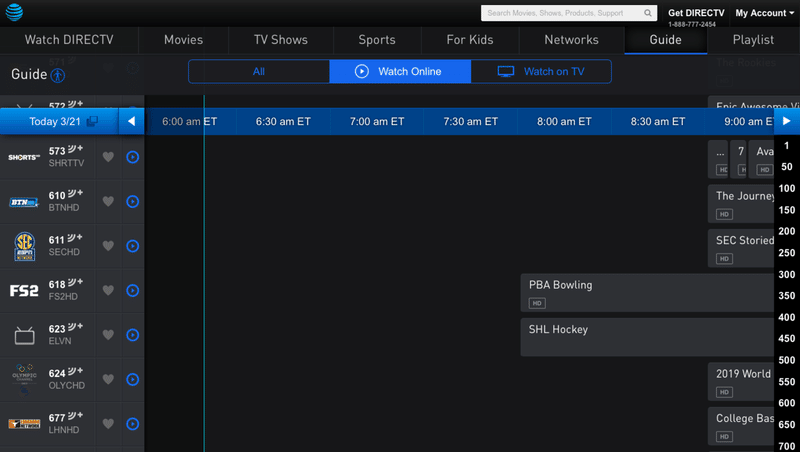Jump to channel 450 in the index
The image size is (800, 452).
point(787,339)
